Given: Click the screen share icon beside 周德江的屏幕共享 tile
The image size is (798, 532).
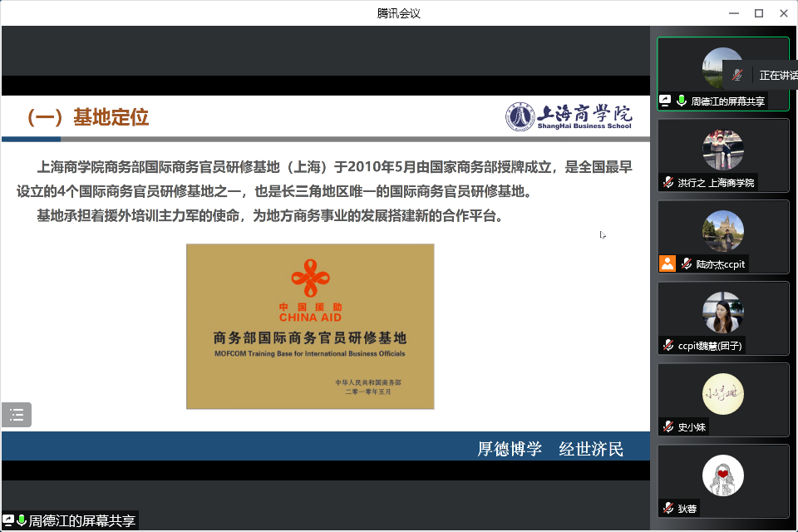Looking at the screenshot, I should click(x=665, y=101).
